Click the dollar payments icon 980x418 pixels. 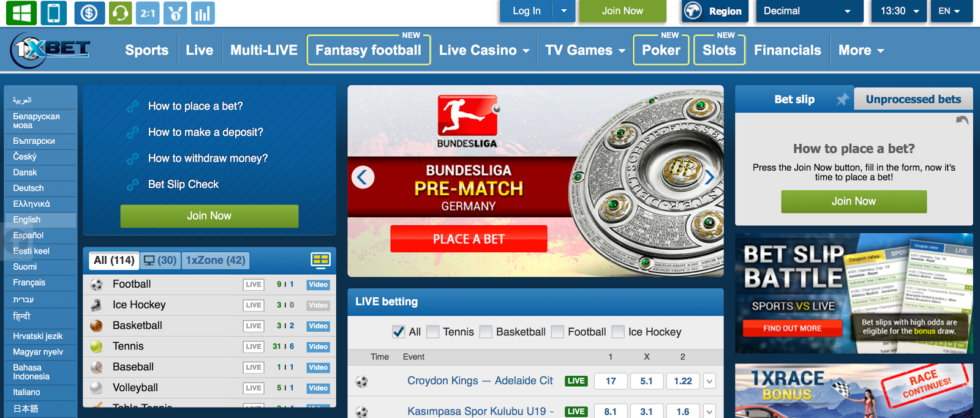[89, 13]
